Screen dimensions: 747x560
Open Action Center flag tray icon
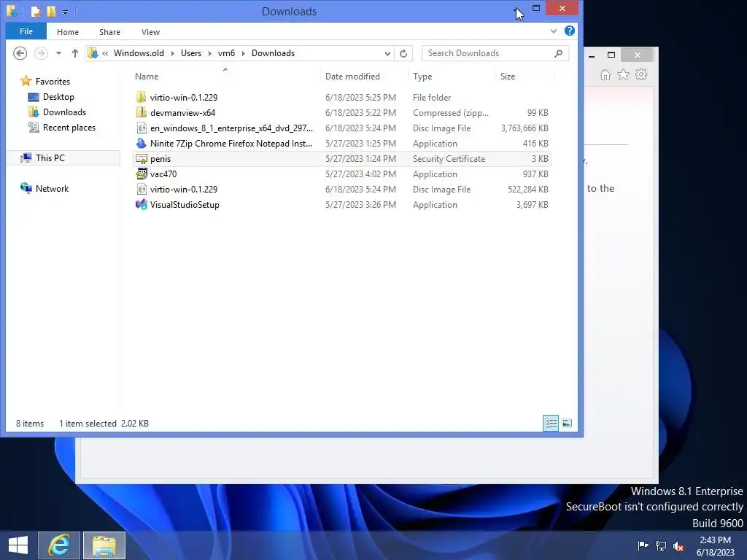(x=643, y=545)
